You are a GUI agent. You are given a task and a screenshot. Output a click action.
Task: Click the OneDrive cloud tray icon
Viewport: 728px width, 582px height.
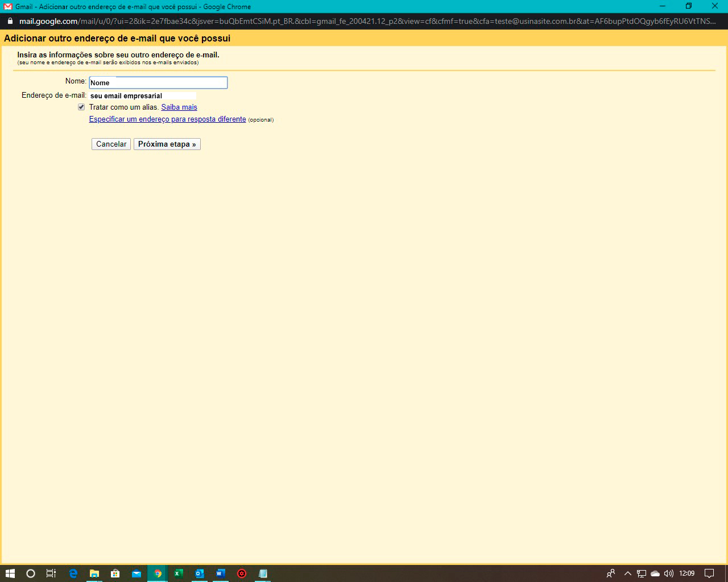[x=655, y=573]
